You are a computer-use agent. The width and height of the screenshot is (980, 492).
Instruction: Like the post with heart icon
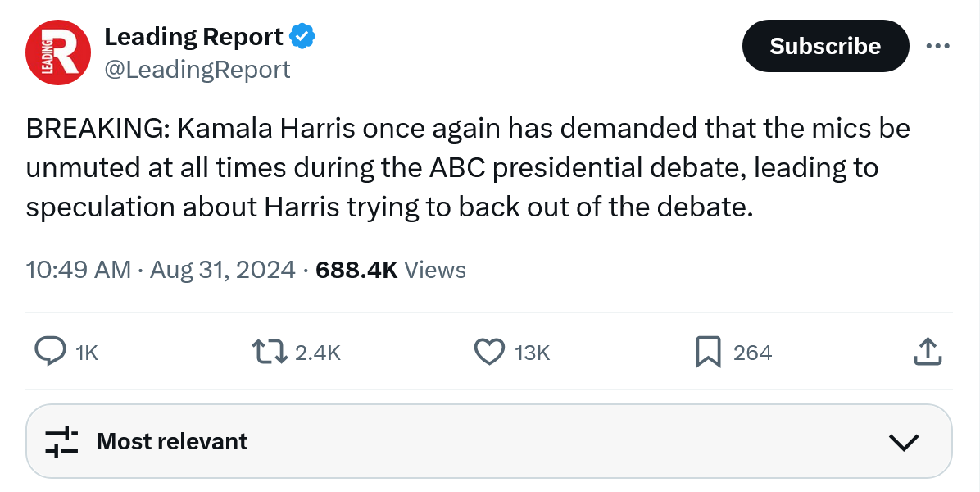(x=490, y=352)
